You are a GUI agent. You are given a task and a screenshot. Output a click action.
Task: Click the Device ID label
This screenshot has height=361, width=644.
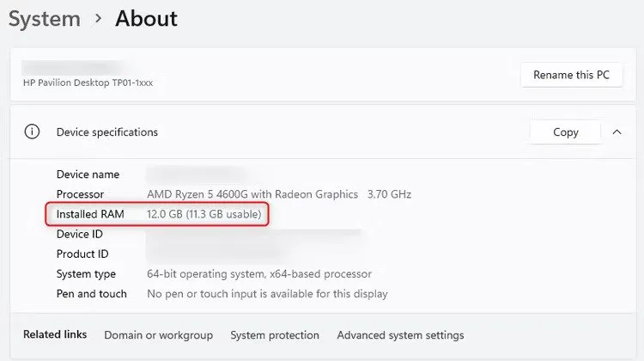(x=79, y=234)
